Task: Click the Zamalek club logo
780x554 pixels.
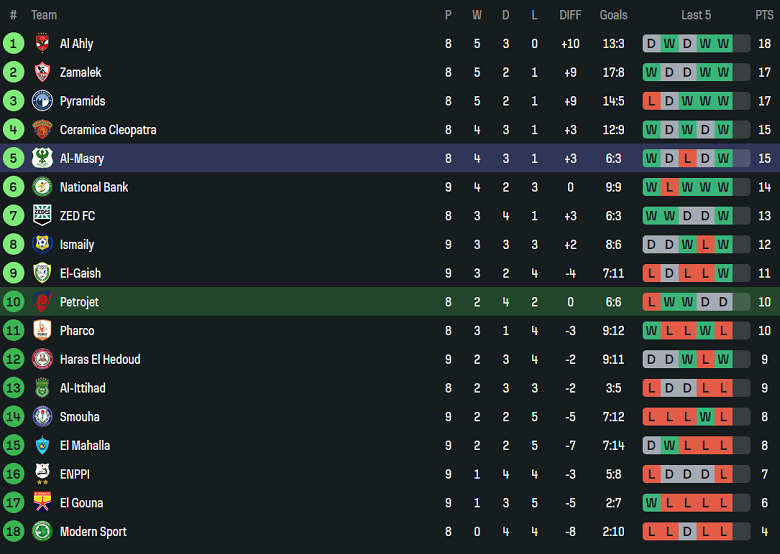Action: click(42, 72)
